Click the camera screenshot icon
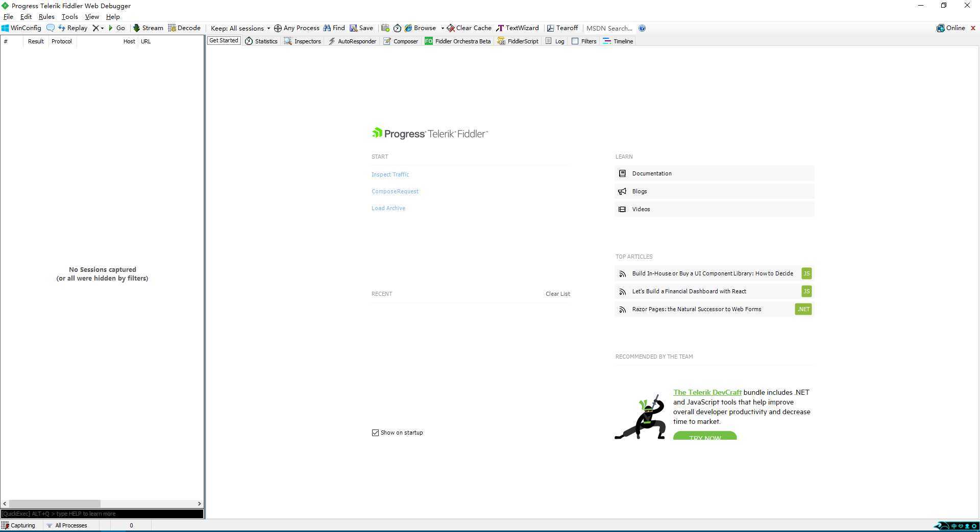The image size is (980, 532). (x=385, y=28)
